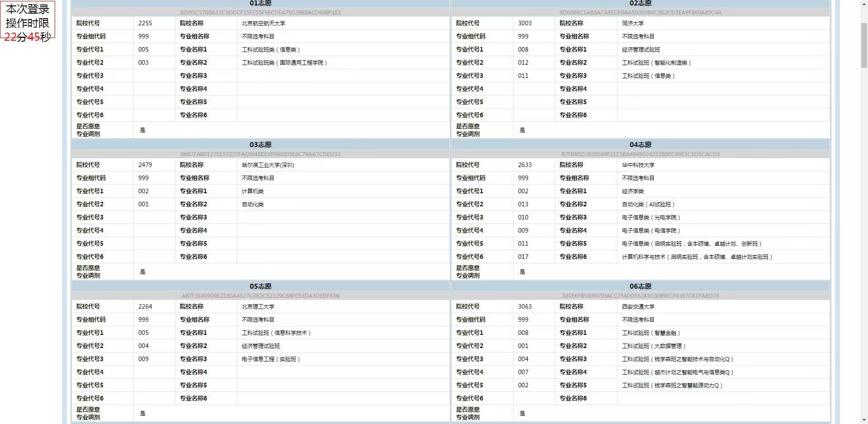Viewport: 868px width, 424px height.
Task: Click hash code starting 380E6F859069
Action: click(x=640, y=296)
